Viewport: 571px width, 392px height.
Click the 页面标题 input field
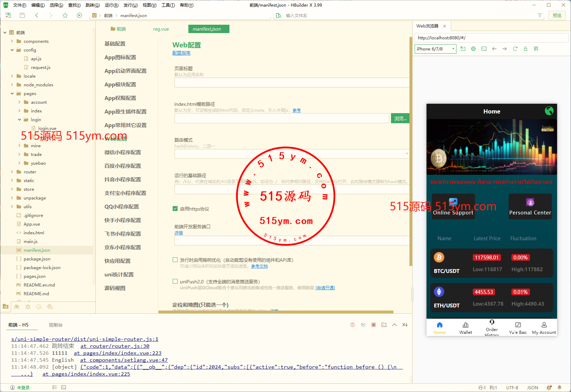(x=291, y=83)
